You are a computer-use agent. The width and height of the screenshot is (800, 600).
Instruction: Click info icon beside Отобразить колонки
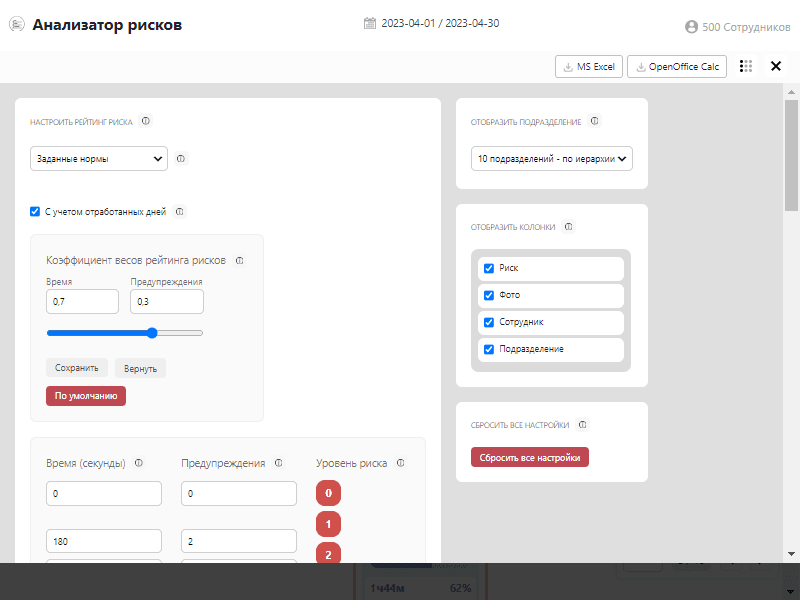point(568,227)
